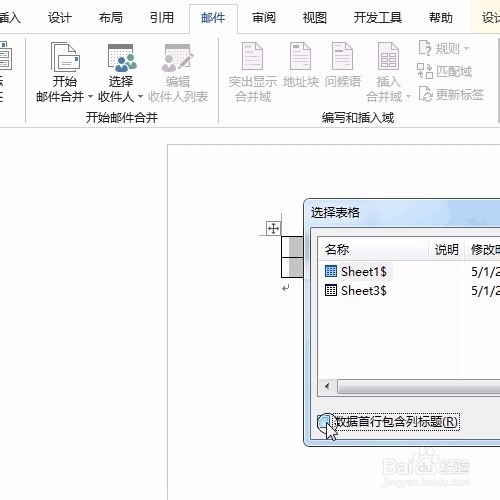This screenshot has height=500, width=500.
Task: Click the Start Mail Merge envelope icon
Action: point(65,57)
